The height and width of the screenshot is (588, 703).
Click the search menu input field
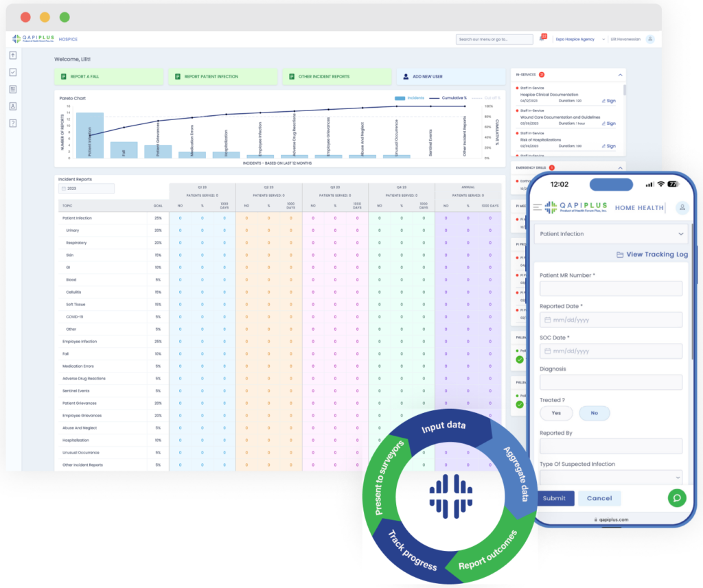[494, 39]
